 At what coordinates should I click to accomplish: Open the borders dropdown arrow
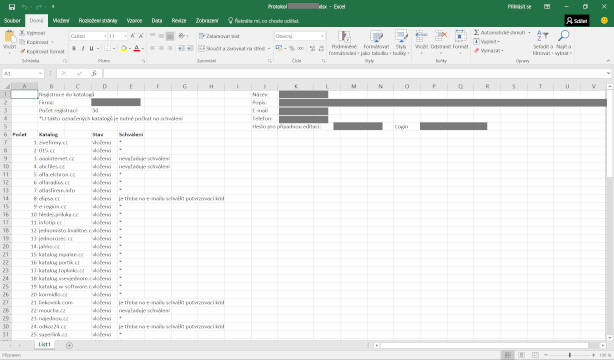tap(114, 49)
